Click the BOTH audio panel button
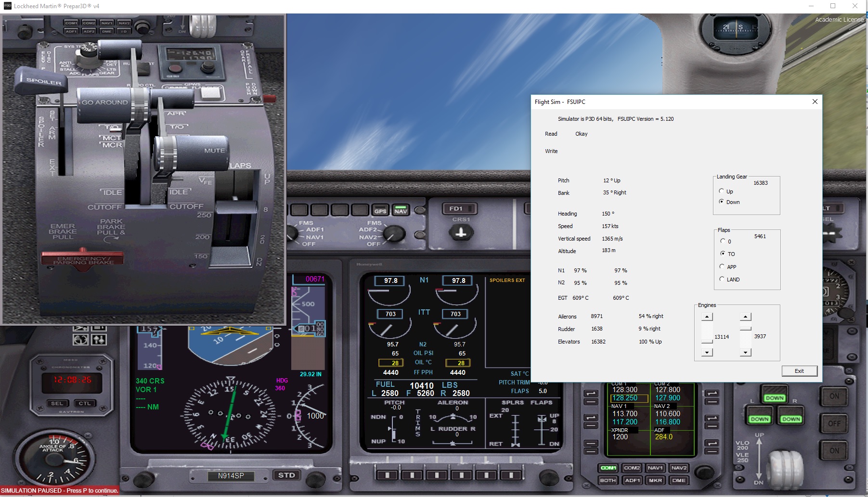This screenshot has height=497, width=868. (x=608, y=480)
